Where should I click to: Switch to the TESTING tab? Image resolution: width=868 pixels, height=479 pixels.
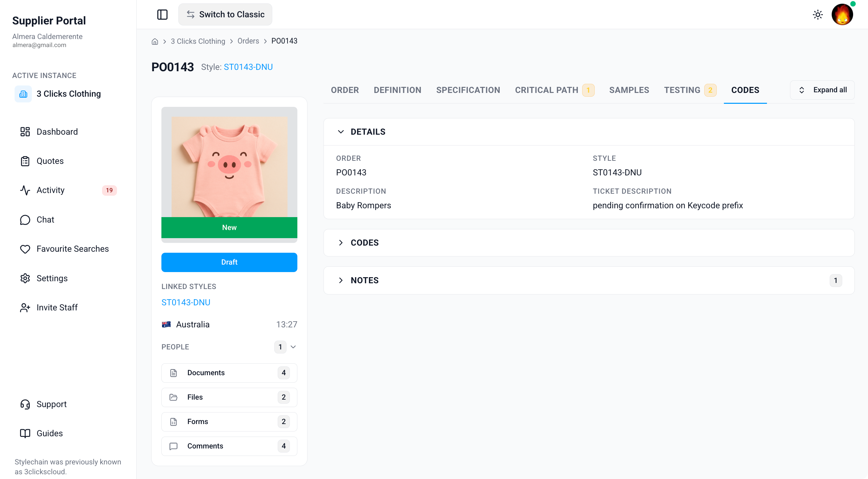click(690, 90)
